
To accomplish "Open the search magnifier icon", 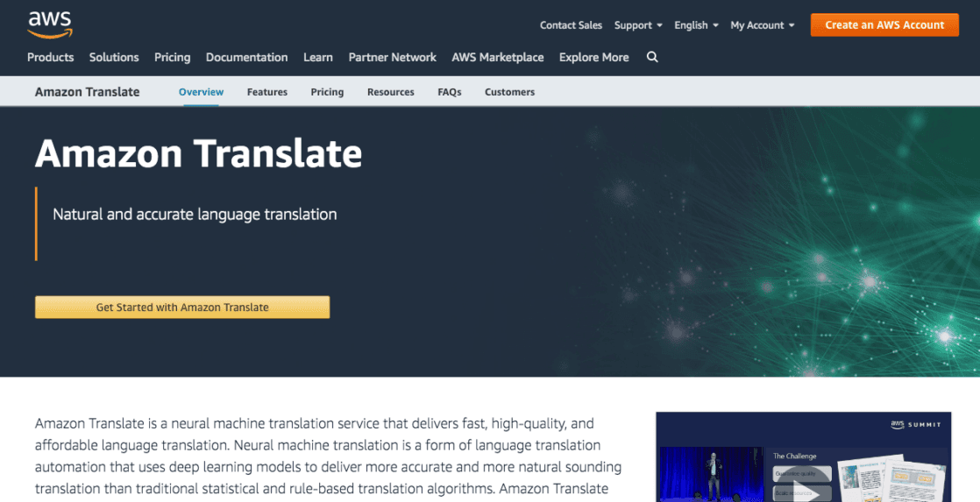I will 652,57.
